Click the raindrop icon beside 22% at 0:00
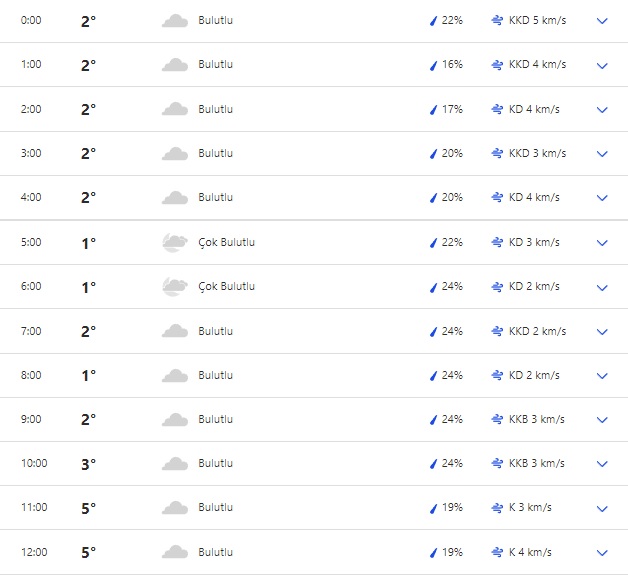The width and height of the screenshot is (628, 575). coord(433,21)
